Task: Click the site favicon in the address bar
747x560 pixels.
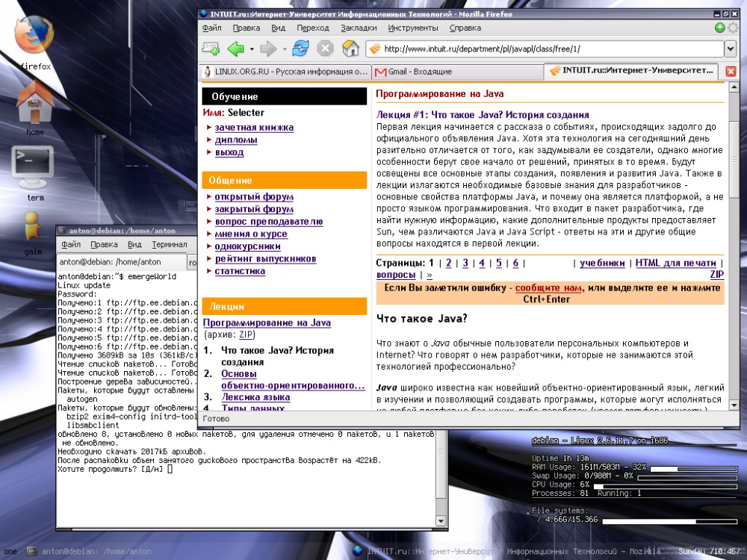Action: pyautogui.click(x=376, y=49)
